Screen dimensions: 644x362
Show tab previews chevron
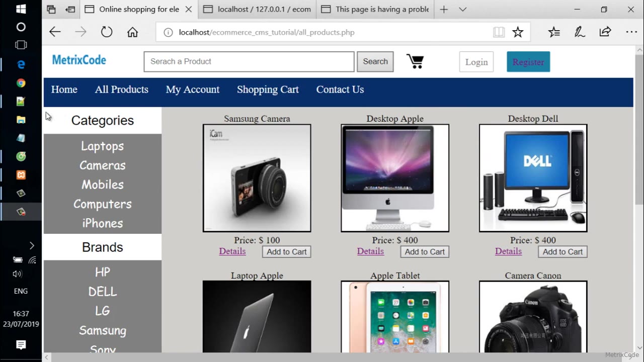[x=463, y=9]
